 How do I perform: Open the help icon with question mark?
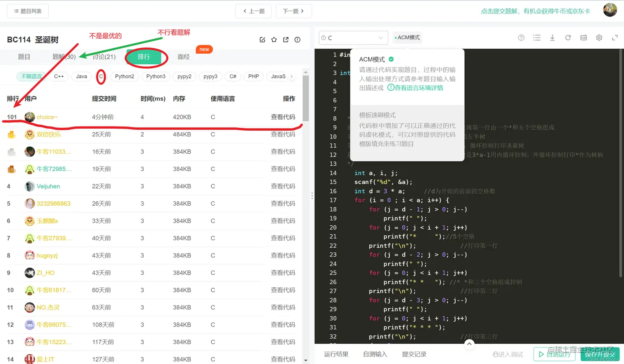(521, 38)
